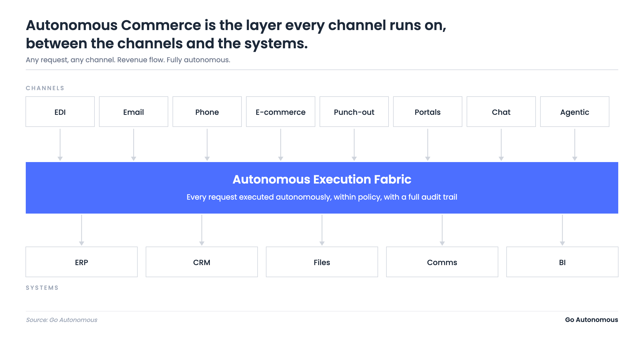The height and width of the screenshot is (337, 644).
Task: Select the E-commerce channel box
Action: coord(281,112)
